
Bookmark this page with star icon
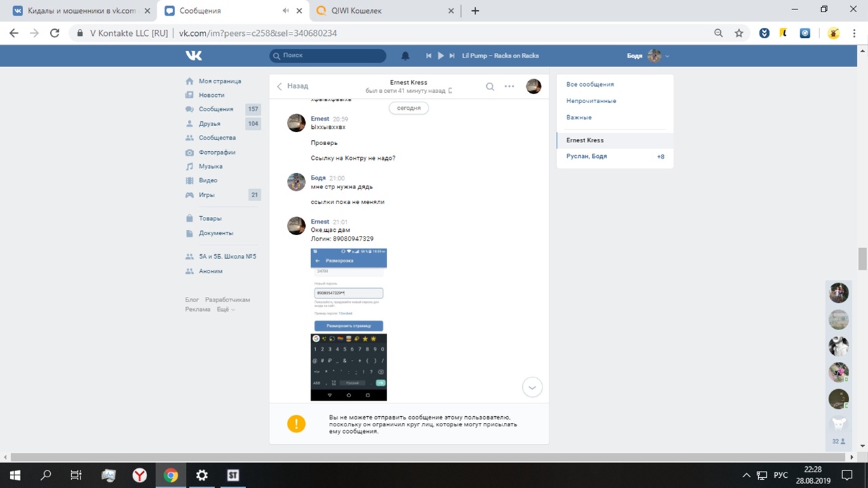point(738,33)
